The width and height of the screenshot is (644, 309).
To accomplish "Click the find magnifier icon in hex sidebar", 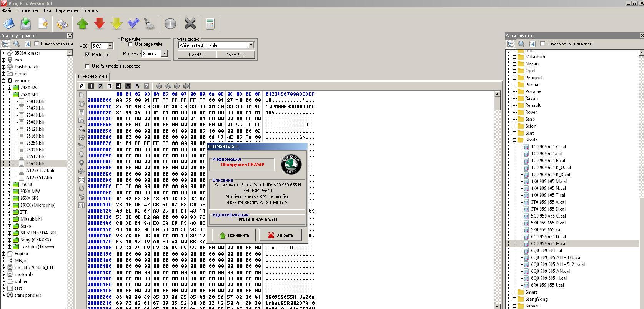I will coord(82,121).
